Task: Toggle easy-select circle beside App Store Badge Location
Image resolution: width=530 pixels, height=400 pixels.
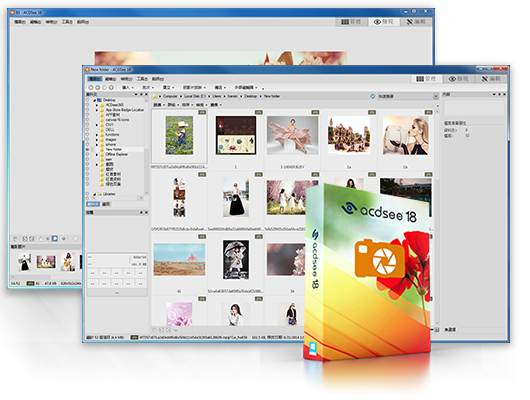Action: [x=88, y=110]
